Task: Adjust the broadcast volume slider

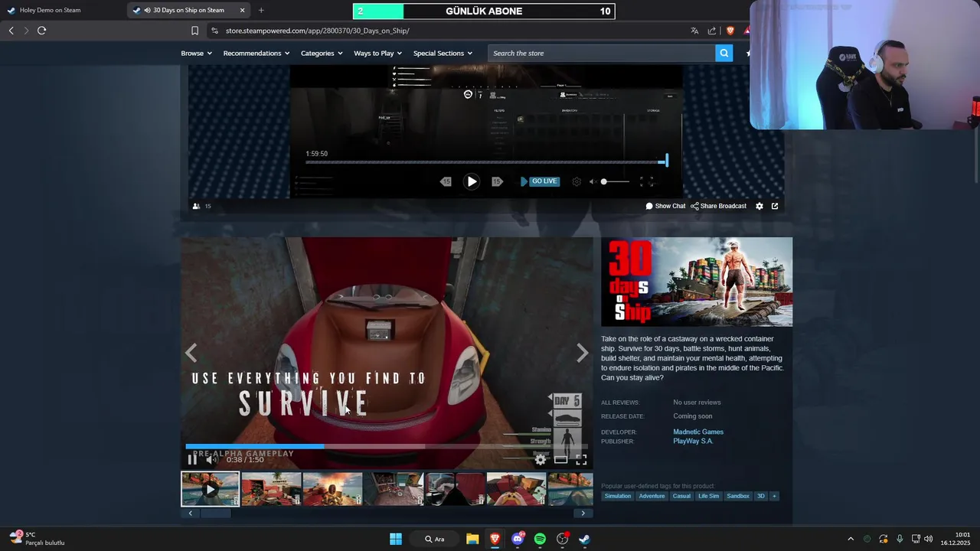Action: 616,181
